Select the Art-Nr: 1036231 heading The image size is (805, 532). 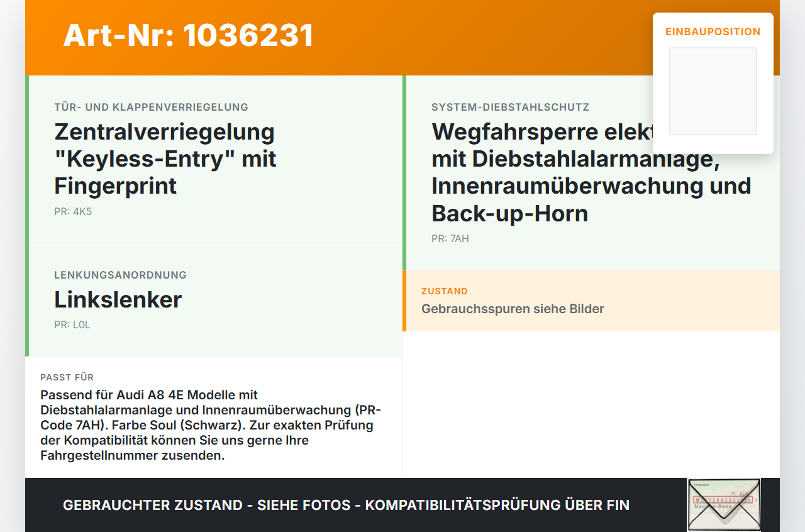pos(189,35)
